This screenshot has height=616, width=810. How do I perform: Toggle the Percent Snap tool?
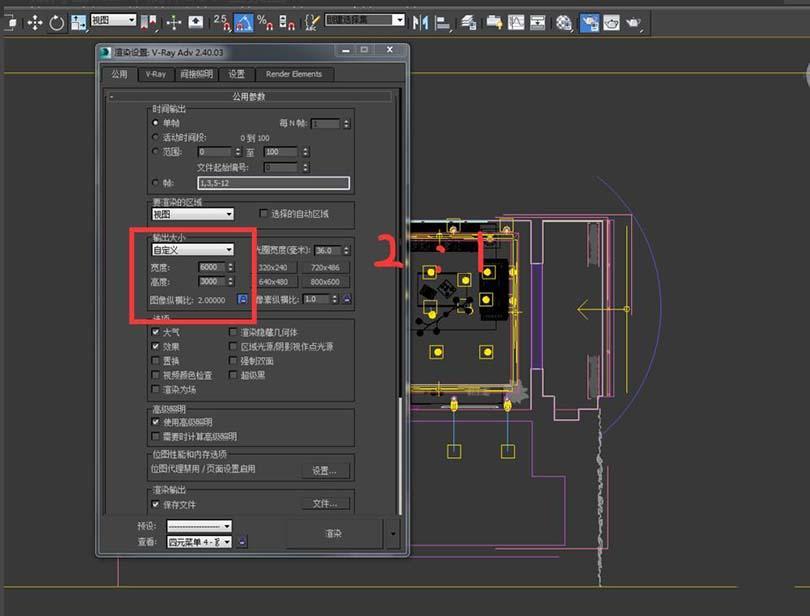(x=264, y=21)
